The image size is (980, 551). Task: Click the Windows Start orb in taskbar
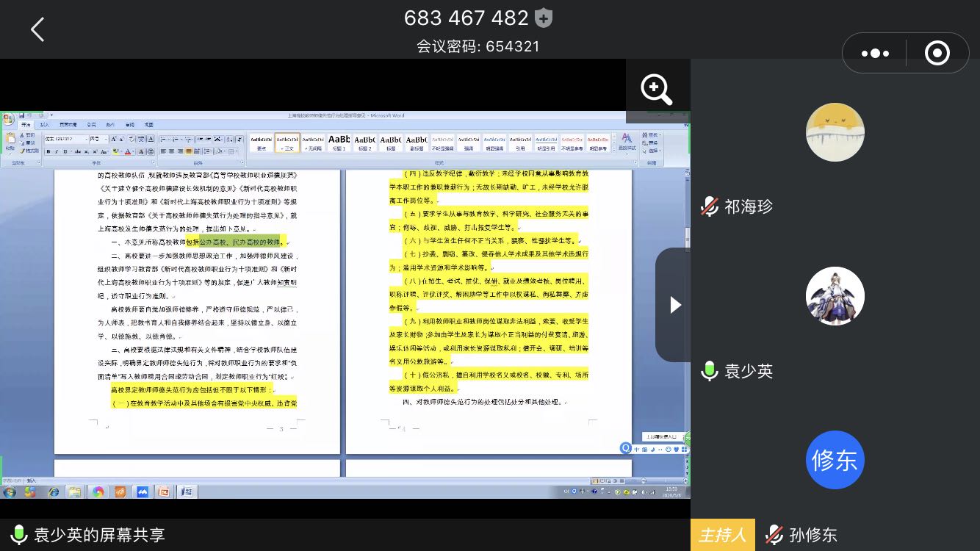pos(10,491)
